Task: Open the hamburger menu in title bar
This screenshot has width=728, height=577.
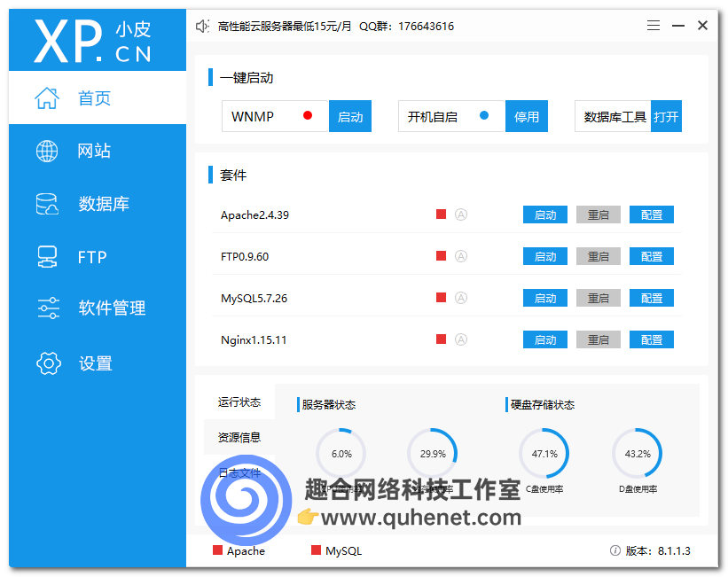Action: coord(654,26)
